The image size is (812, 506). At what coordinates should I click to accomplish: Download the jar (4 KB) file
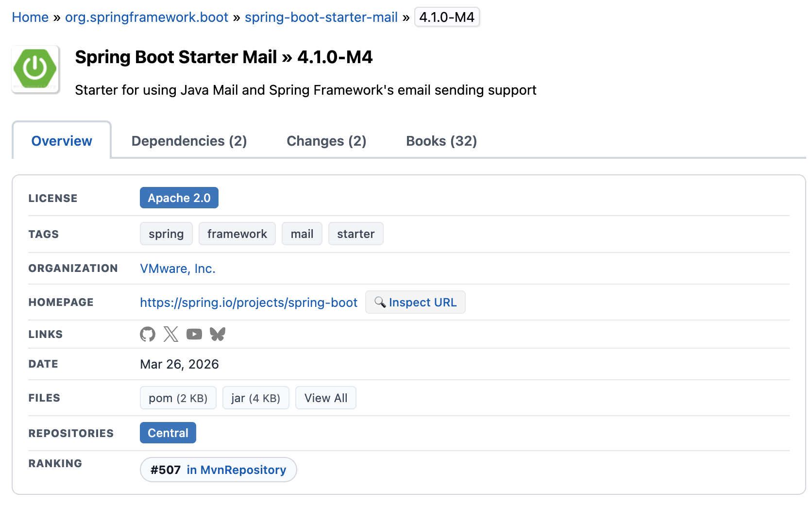coord(256,398)
